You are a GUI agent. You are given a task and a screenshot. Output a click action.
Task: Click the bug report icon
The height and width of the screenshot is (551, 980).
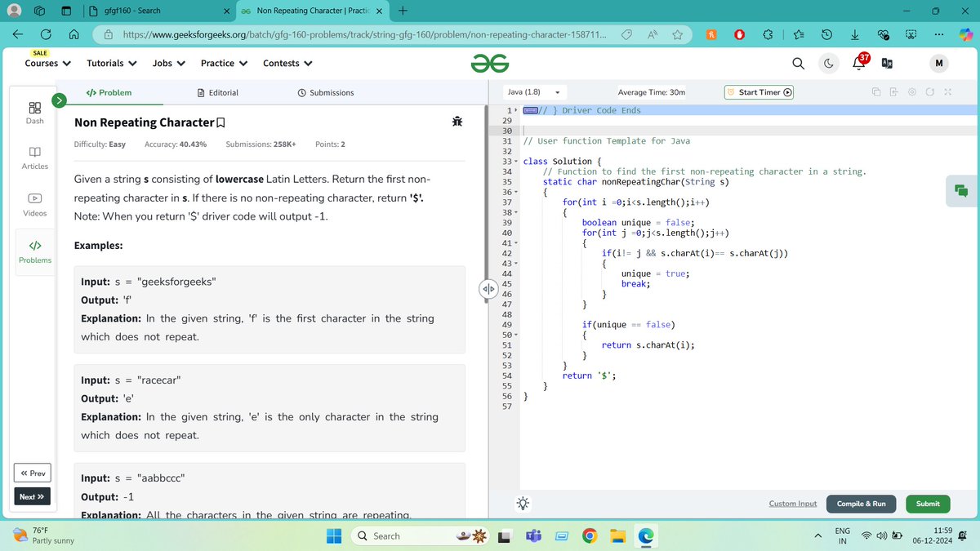click(457, 122)
